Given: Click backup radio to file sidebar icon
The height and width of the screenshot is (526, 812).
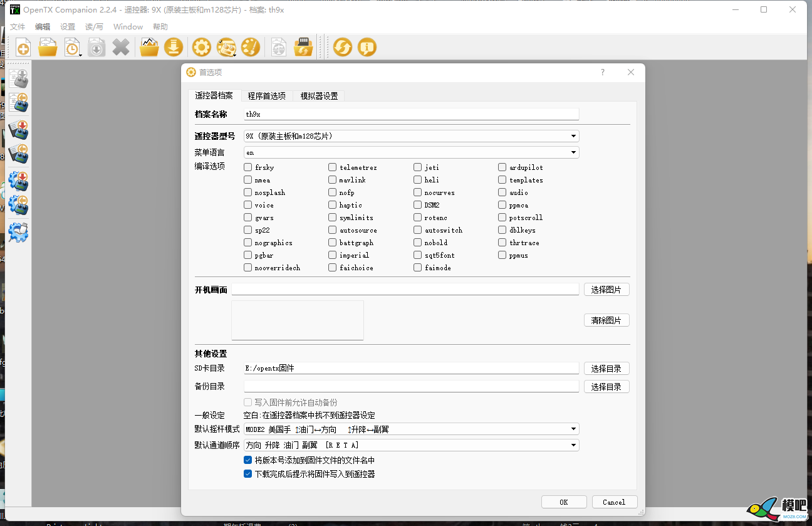Looking at the screenshot, I should (x=18, y=205).
